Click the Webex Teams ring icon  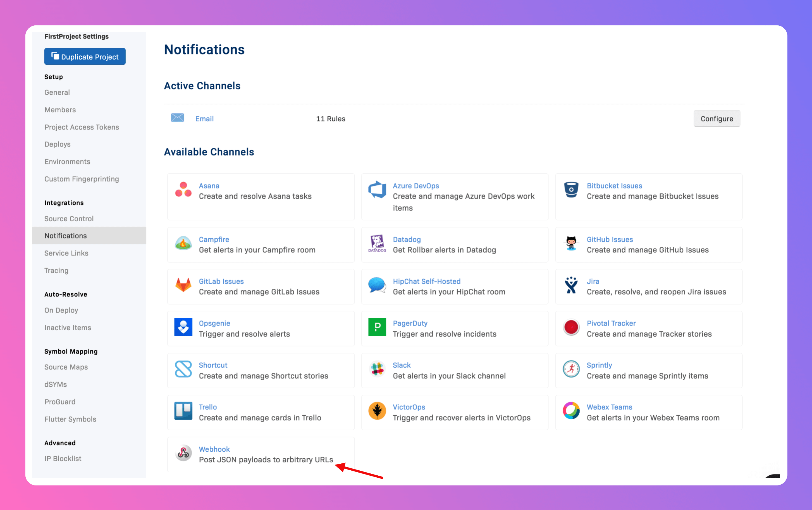coord(571,411)
